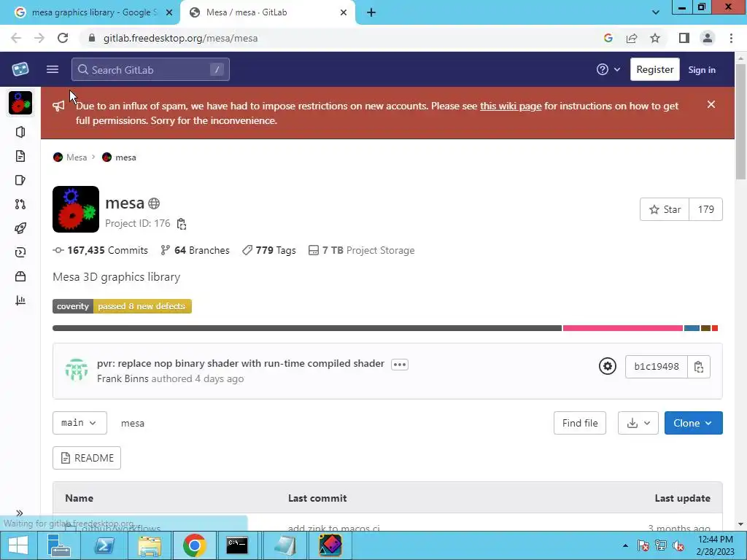Open the mesa project avatar in sidebar
Screen dimensions: 747x560
click(x=20, y=103)
